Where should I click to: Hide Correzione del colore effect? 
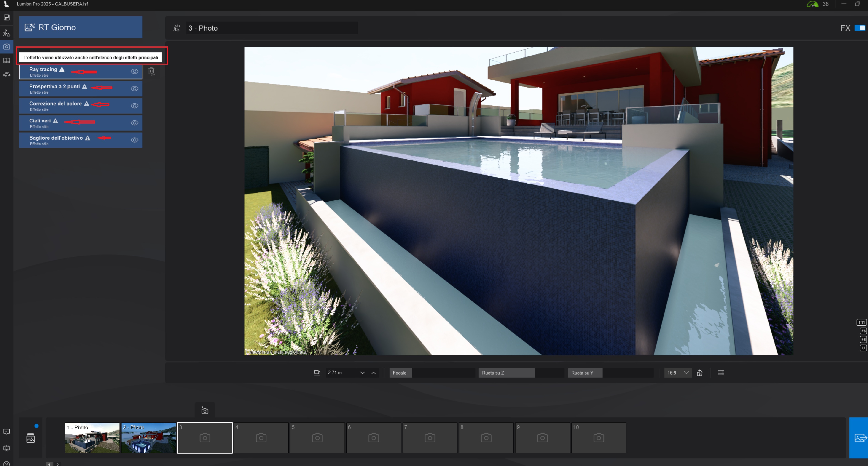134,106
